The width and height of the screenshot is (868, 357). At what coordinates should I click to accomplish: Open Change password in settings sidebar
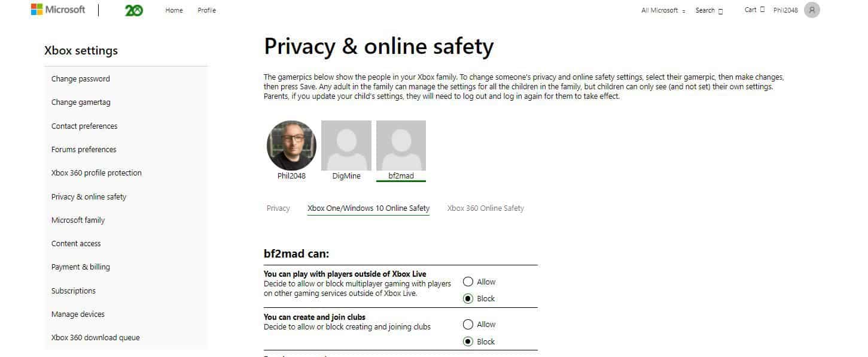click(x=81, y=78)
